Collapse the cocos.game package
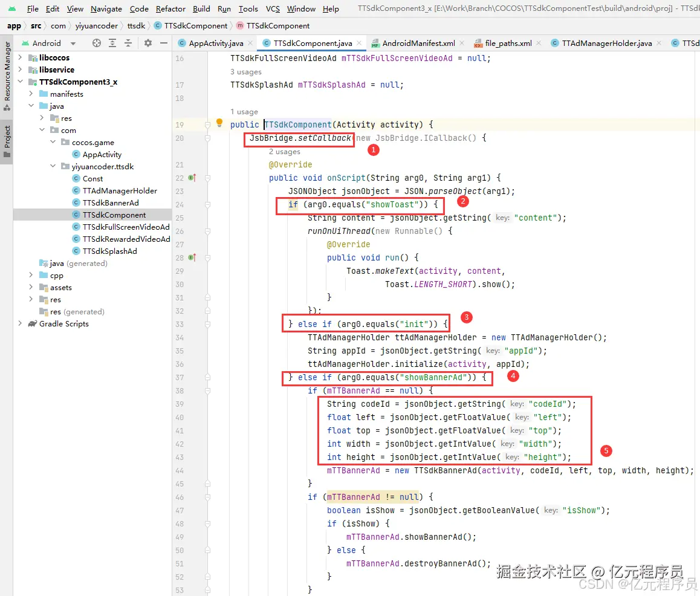 53,142
